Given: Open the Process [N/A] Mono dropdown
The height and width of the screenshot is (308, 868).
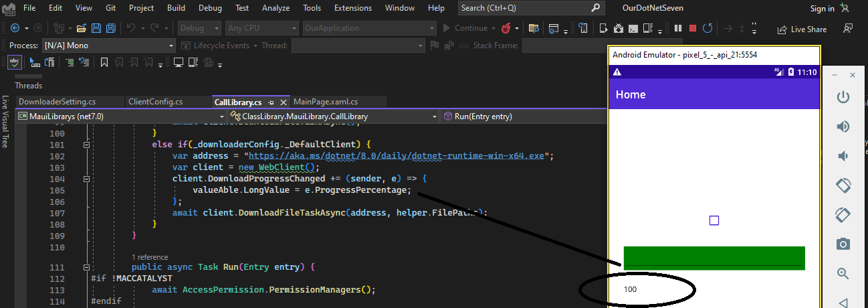Looking at the screenshot, I should pyautogui.click(x=108, y=46).
